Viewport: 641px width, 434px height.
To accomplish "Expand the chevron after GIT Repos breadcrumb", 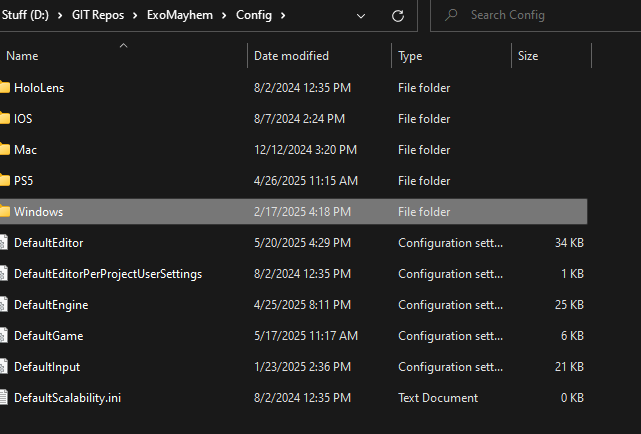I will click(x=136, y=16).
